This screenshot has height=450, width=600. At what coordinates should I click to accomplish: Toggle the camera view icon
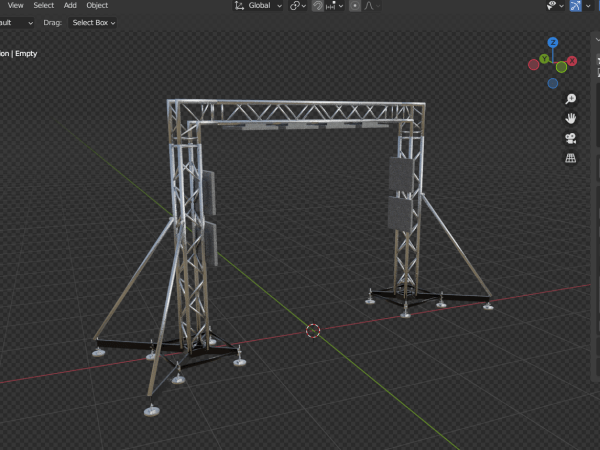pos(571,138)
